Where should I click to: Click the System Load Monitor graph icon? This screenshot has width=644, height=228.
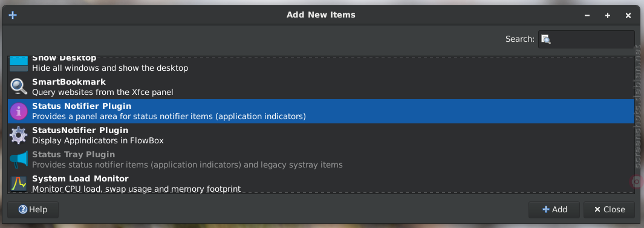19,184
